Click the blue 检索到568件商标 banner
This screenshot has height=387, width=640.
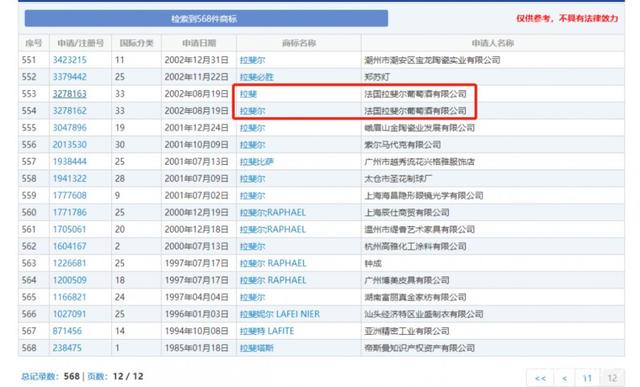coord(206,18)
